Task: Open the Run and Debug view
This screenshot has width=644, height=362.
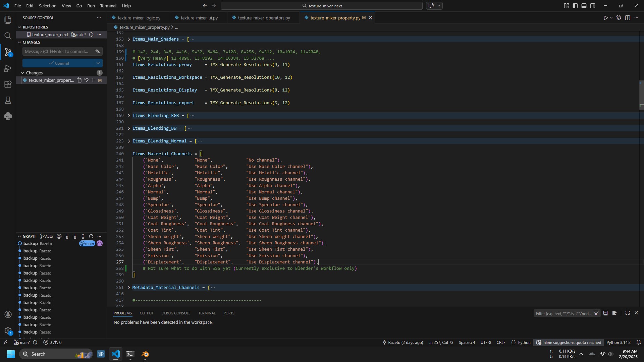Action: click(8, 68)
